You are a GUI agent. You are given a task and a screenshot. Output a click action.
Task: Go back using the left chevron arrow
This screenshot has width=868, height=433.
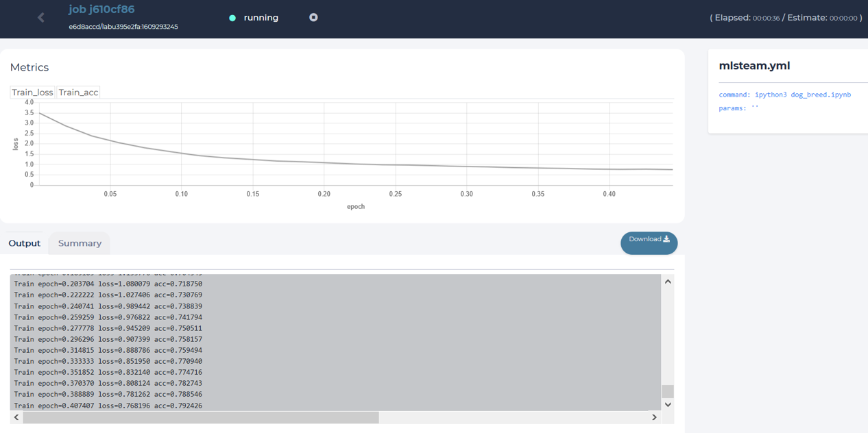pyautogui.click(x=41, y=18)
